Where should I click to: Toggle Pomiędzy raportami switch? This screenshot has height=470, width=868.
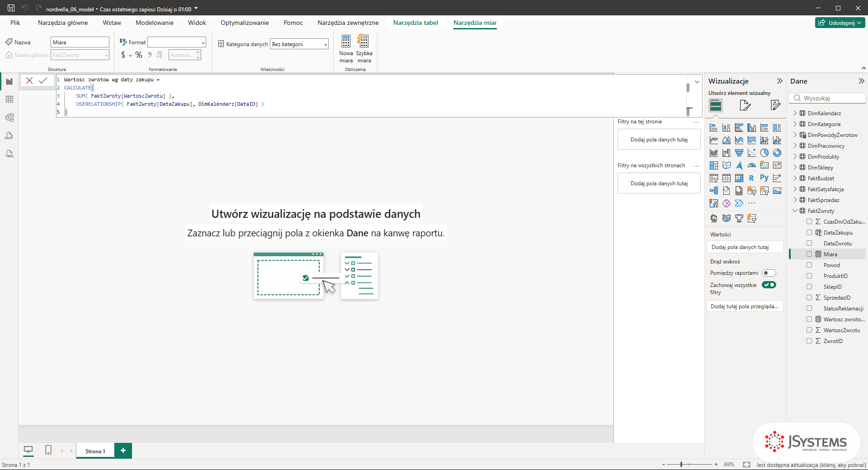click(769, 273)
